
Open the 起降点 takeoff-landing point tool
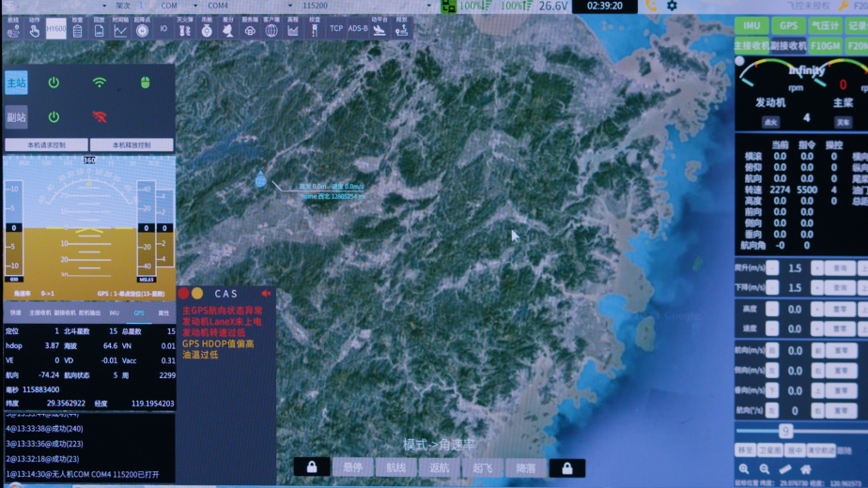[142, 28]
